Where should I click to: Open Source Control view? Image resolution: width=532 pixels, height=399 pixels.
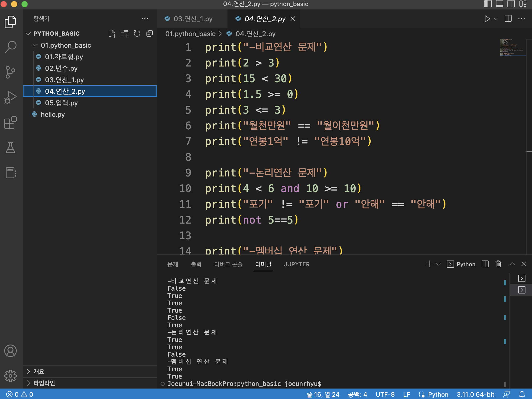[10, 72]
